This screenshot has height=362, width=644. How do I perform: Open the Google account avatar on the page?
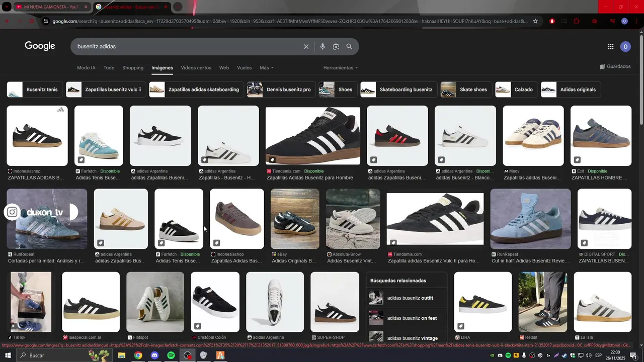625,46
